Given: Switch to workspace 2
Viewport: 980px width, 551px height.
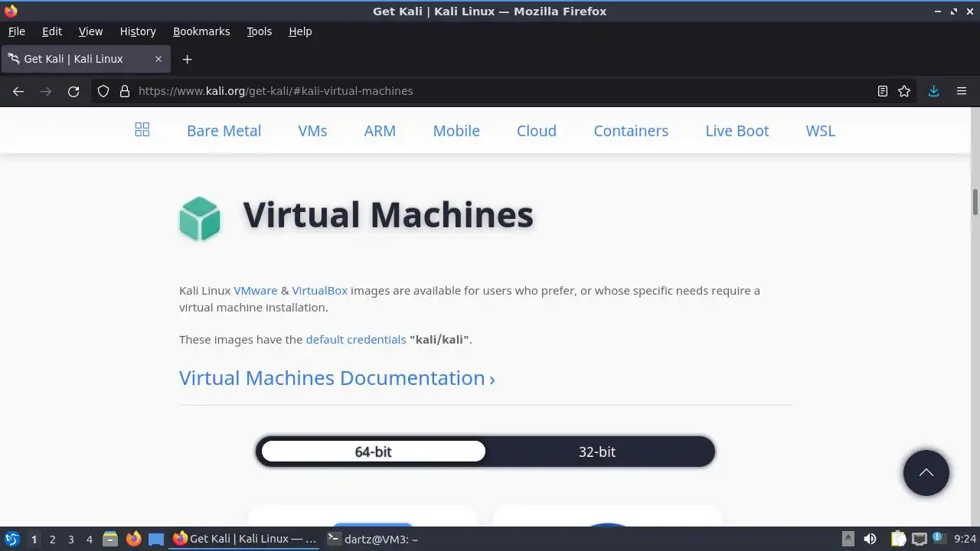Looking at the screenshot, I should click(x=52, y=540).
